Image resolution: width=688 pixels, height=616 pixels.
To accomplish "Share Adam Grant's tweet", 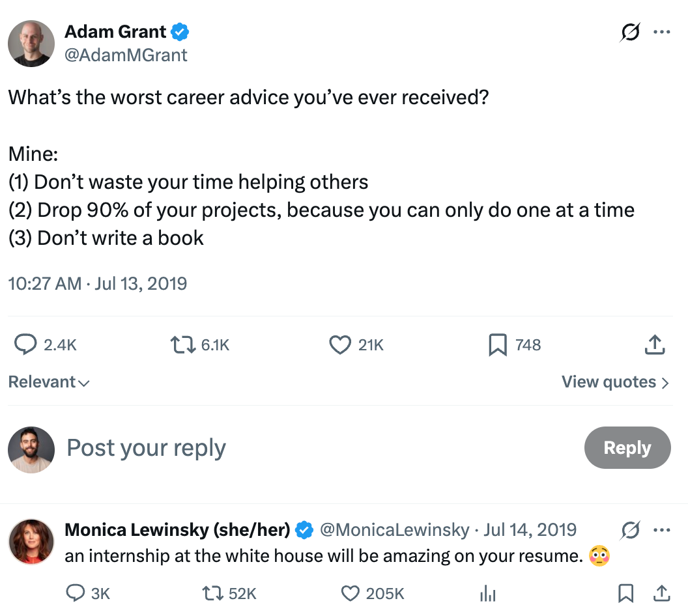I will coord(654,344).
